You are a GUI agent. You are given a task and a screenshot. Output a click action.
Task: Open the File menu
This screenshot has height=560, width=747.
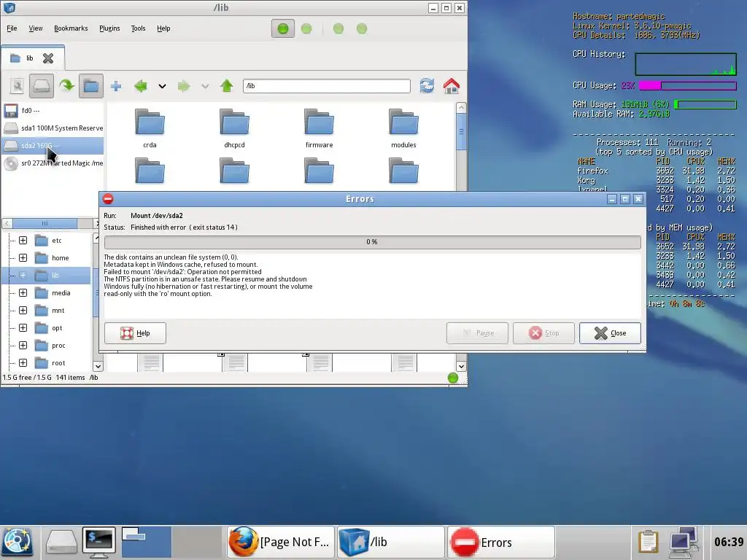coord(12,28)
